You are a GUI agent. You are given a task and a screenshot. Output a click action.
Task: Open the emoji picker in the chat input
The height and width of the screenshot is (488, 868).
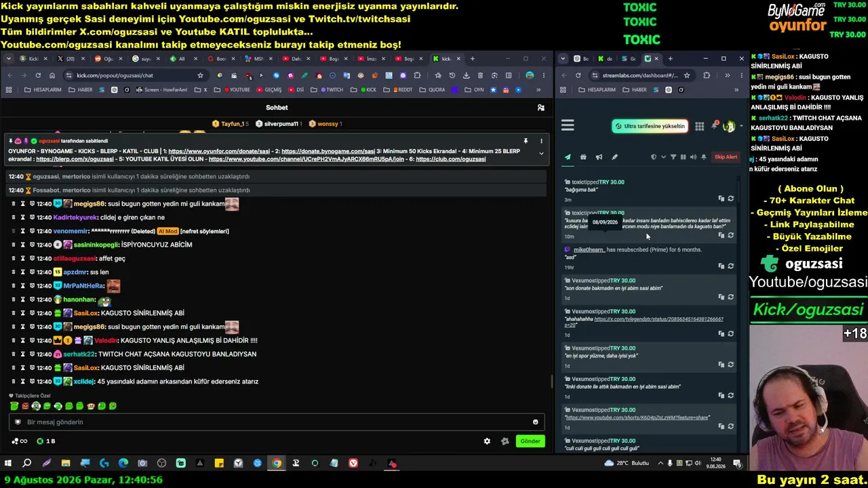(x=535, y=422)
